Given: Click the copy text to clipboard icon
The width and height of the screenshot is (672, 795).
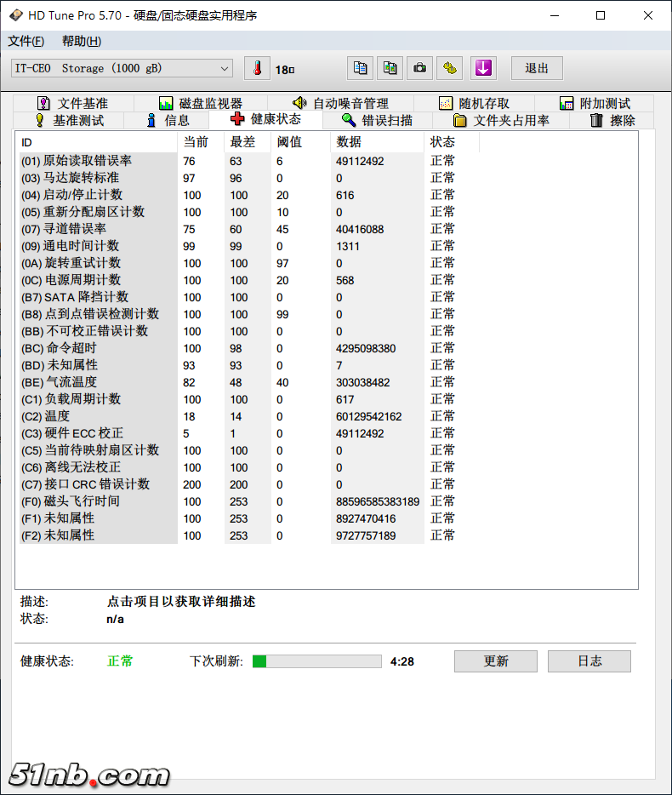Looking at the screenshot, I should (361, 68).
